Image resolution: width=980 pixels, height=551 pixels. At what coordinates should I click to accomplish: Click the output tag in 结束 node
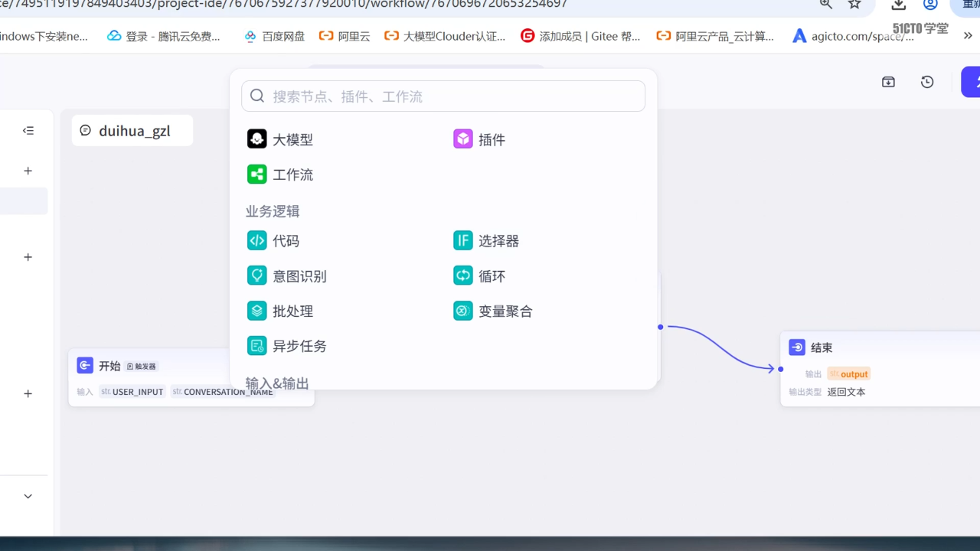point(848,374)
